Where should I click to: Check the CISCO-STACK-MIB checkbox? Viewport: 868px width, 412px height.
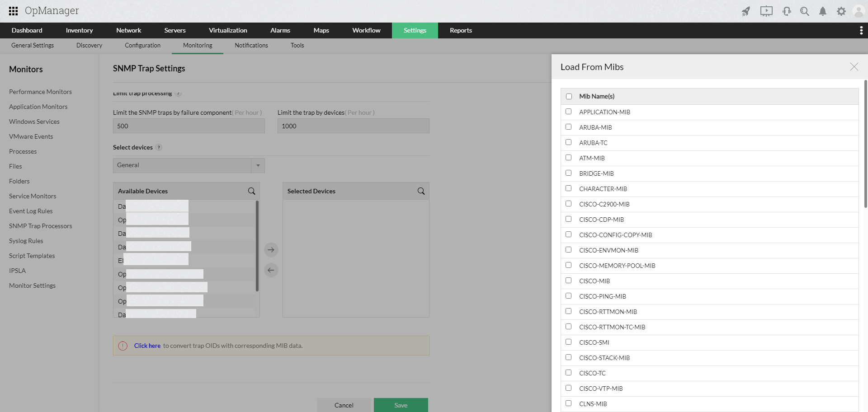pos(569,357)
